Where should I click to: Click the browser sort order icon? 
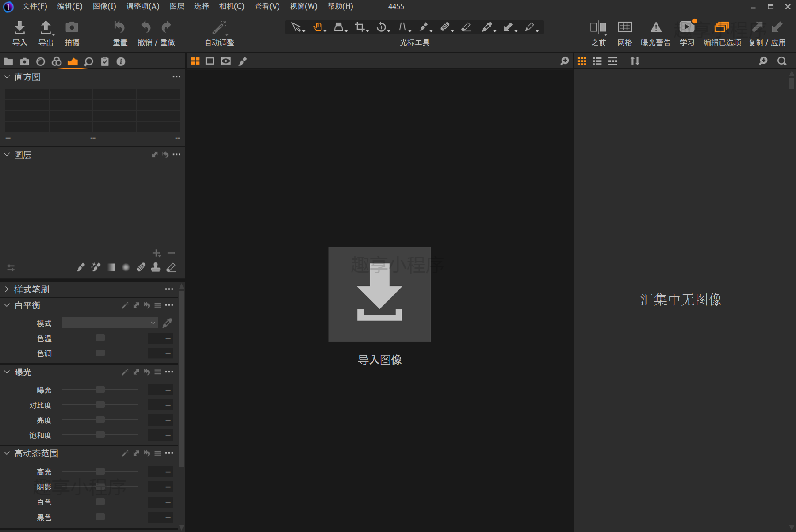point(635,61)
